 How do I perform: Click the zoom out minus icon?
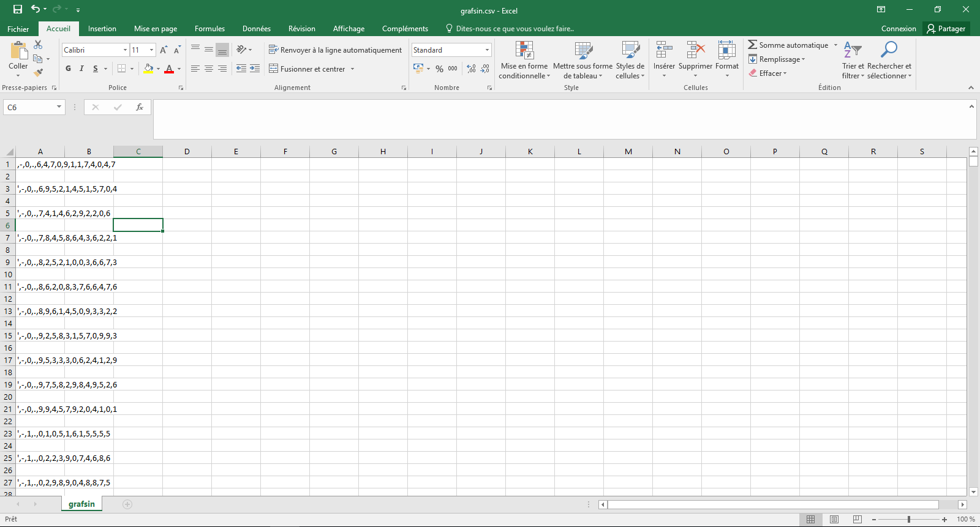pos(874,519)
